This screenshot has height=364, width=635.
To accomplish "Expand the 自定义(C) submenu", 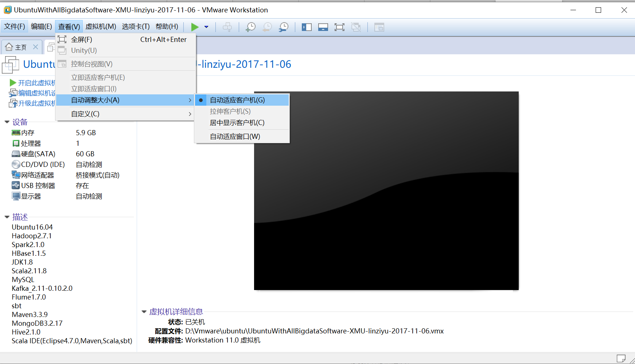I will (x=126, y=114).
